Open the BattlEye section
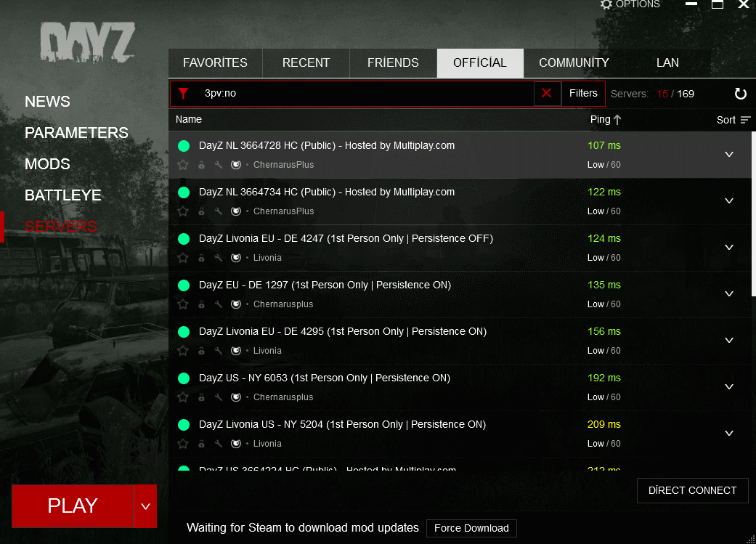The image size is (756, 544). click(62, 195)
